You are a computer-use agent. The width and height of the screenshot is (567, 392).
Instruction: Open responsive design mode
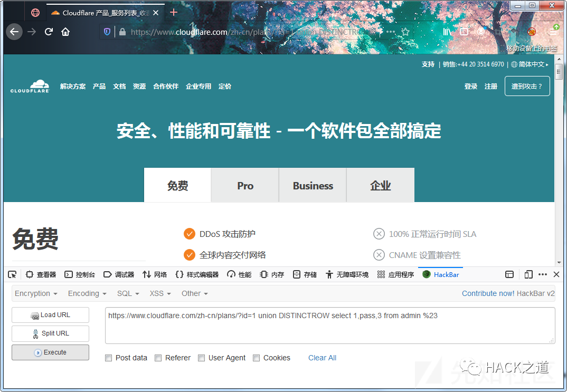click(528, 274)
